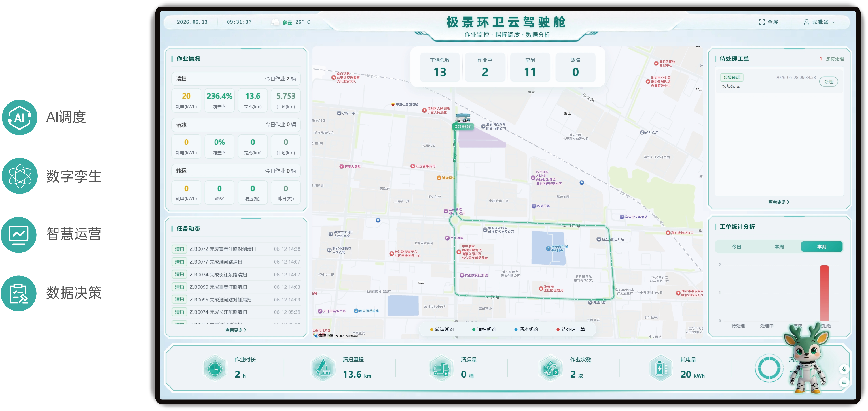Click the 智慧运营 monitor chart icon

pos(19,235)
